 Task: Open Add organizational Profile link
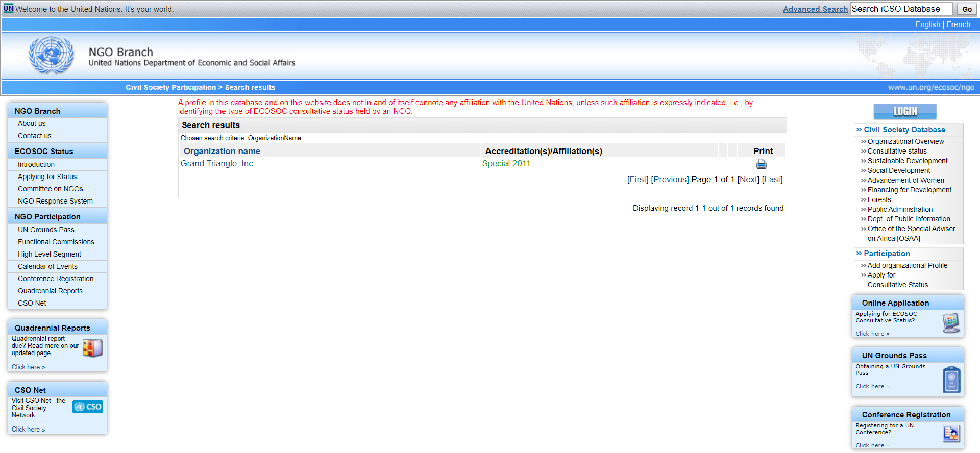point(908,265)
